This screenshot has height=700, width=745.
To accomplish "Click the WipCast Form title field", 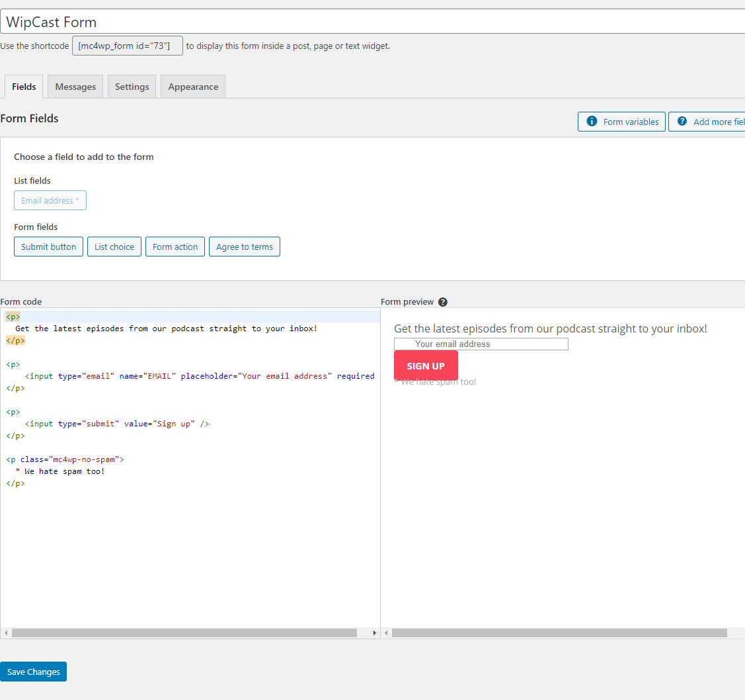I will (370, 22).
